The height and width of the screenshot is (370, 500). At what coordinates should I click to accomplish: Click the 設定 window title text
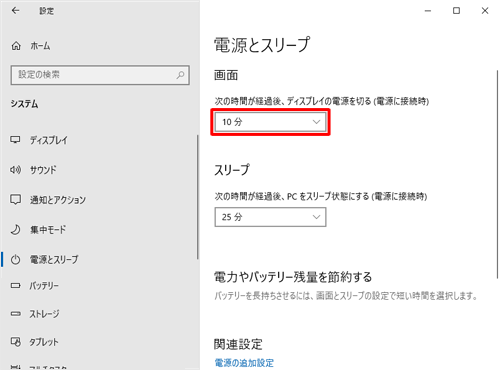click(47, 11)
